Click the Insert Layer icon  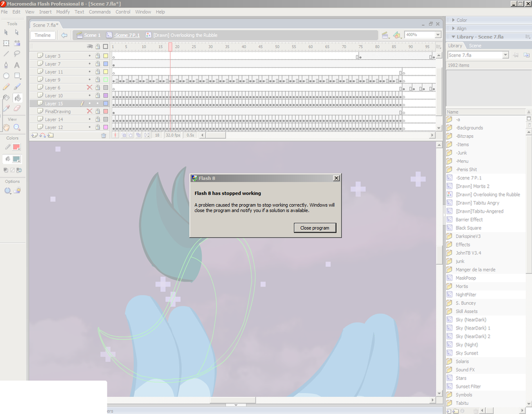pyautogui.click(x=34, y=135)
